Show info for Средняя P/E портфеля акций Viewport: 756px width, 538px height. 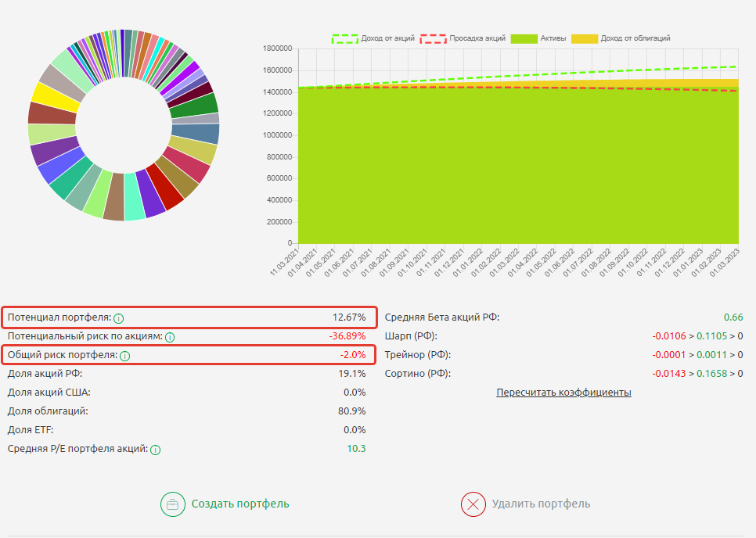(x=155, y=450)
